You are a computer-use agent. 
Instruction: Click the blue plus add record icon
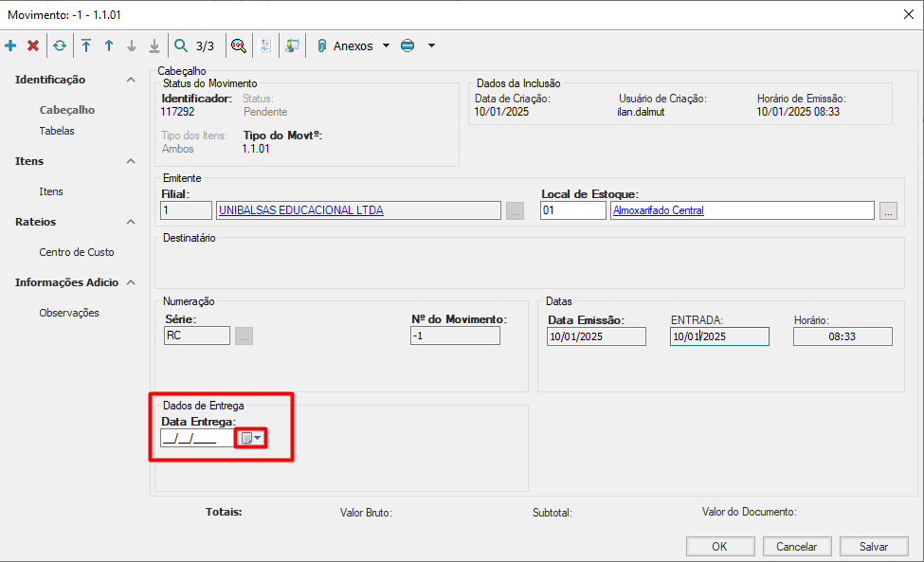pyautogui.click(x=11, y=45)
